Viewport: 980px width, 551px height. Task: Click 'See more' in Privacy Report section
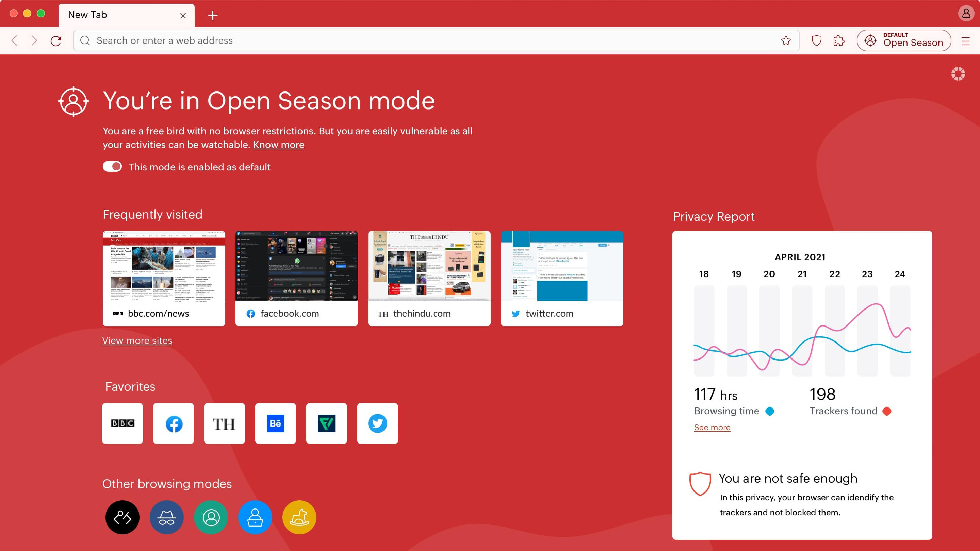(x=712, y=427)
